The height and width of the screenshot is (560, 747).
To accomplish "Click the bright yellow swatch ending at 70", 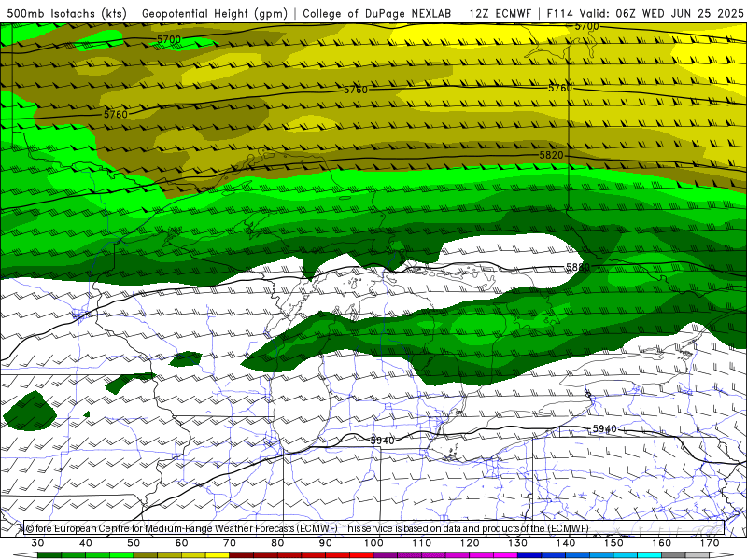I will 218,555.
